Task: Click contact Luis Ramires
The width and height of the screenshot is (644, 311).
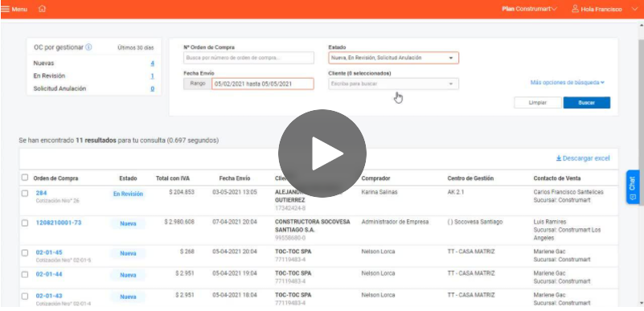Action: [550, 222]
